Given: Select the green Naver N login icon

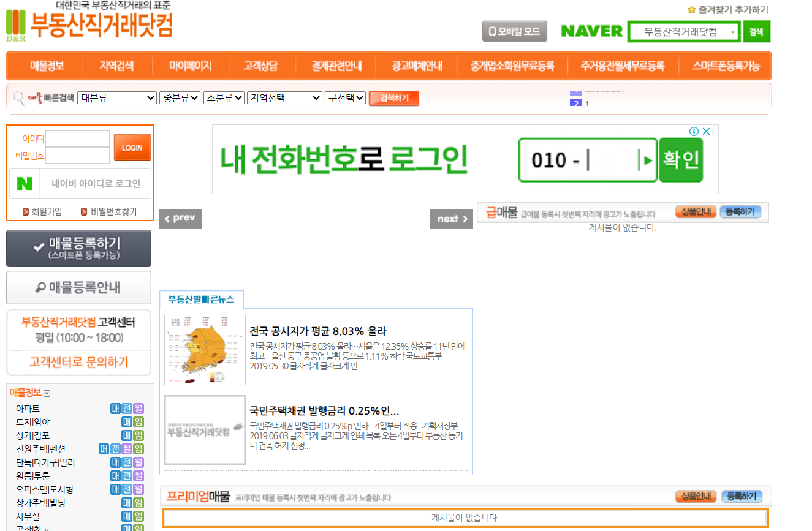Looking at the screenshot, I should pos(25,184).
